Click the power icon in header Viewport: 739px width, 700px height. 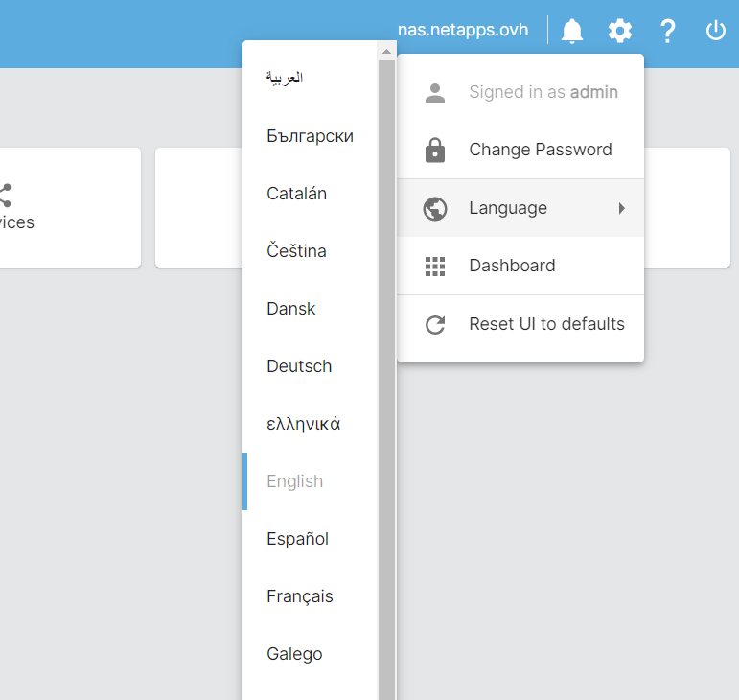pos(716,31)
